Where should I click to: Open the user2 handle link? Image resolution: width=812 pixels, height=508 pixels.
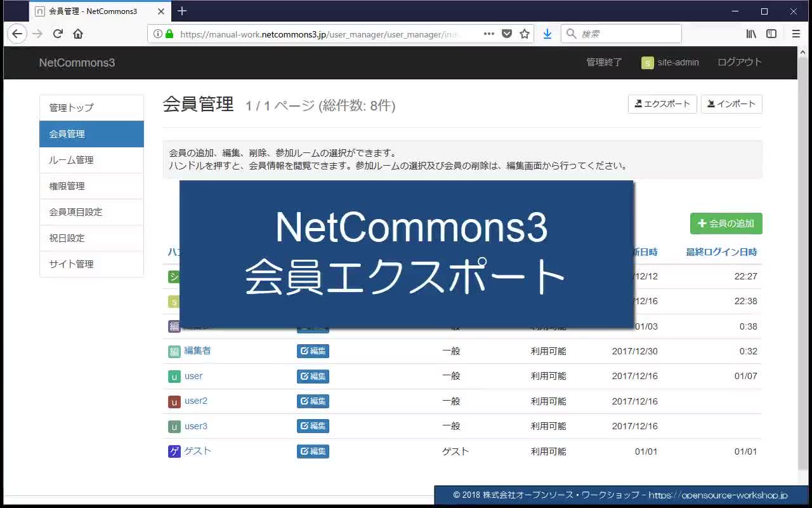(196, 401)
